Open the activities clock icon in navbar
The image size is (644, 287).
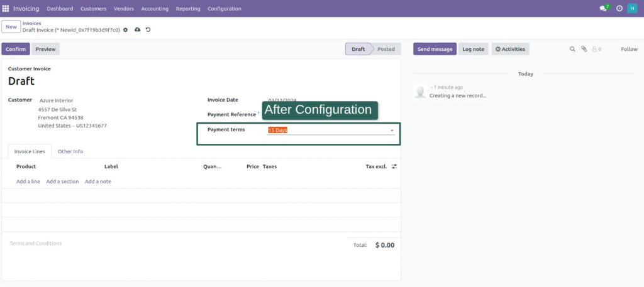(619, 9)
